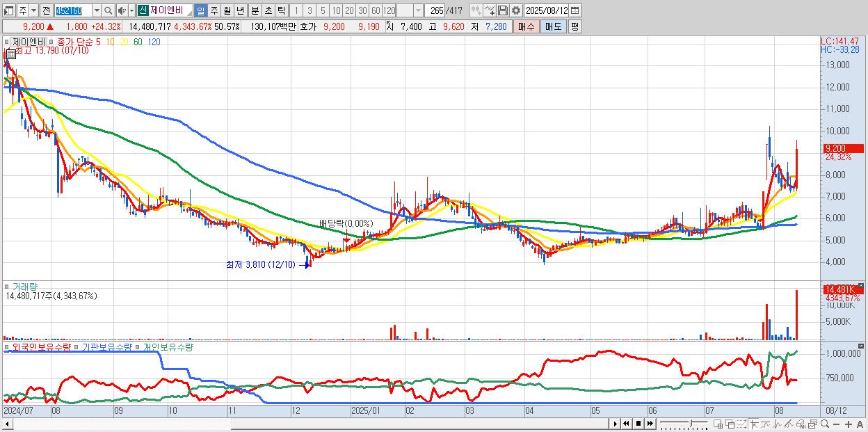
Task: Open the dropdown after the 120 interval button
Action: [418, 10]
